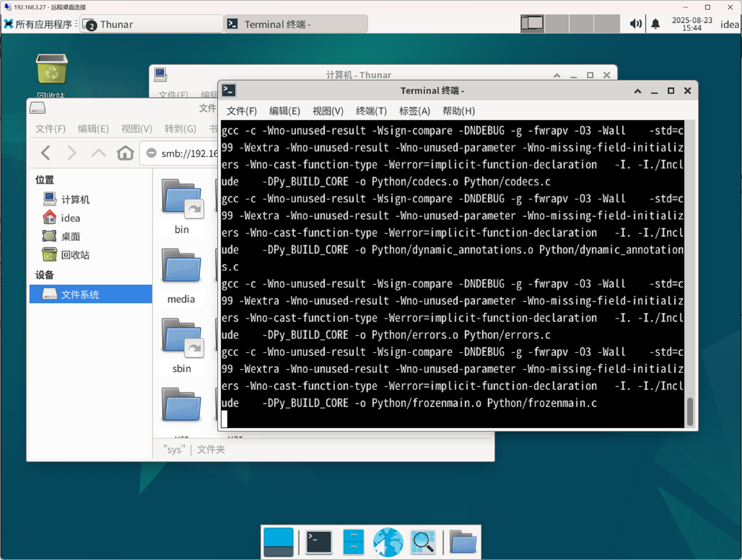Viewport: 742px width, 560px height.
Task: Open the Application Finder magnifier icon in dock
Action: (423, 541)
